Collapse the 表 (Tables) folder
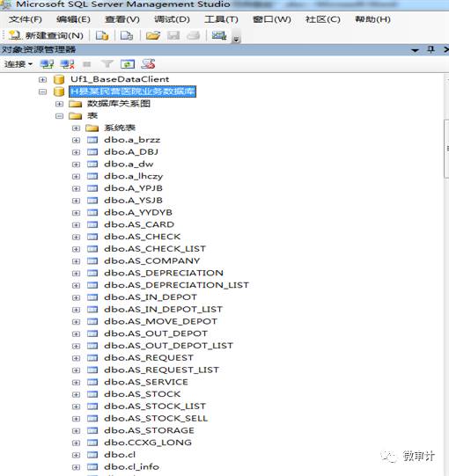This screenshot has width=449, height=476. pyautogui.click(x=59, y=116)
